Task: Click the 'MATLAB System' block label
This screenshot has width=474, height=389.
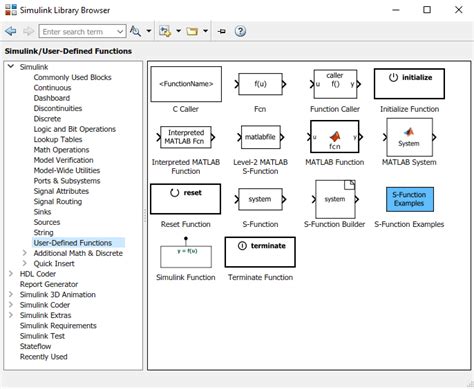Action: click(x=409, y=162)
